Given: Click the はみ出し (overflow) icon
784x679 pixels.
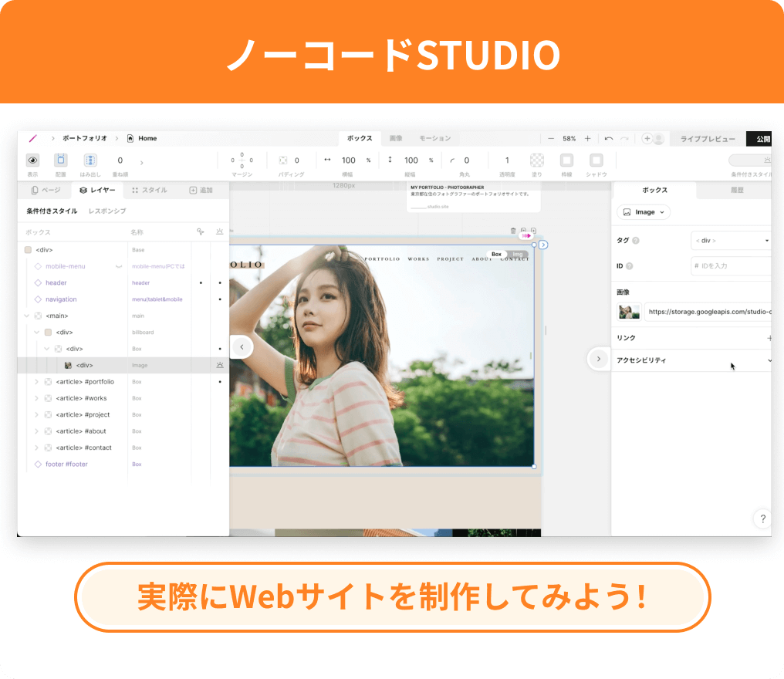Looking at the screenshot, I should point(90,160).
